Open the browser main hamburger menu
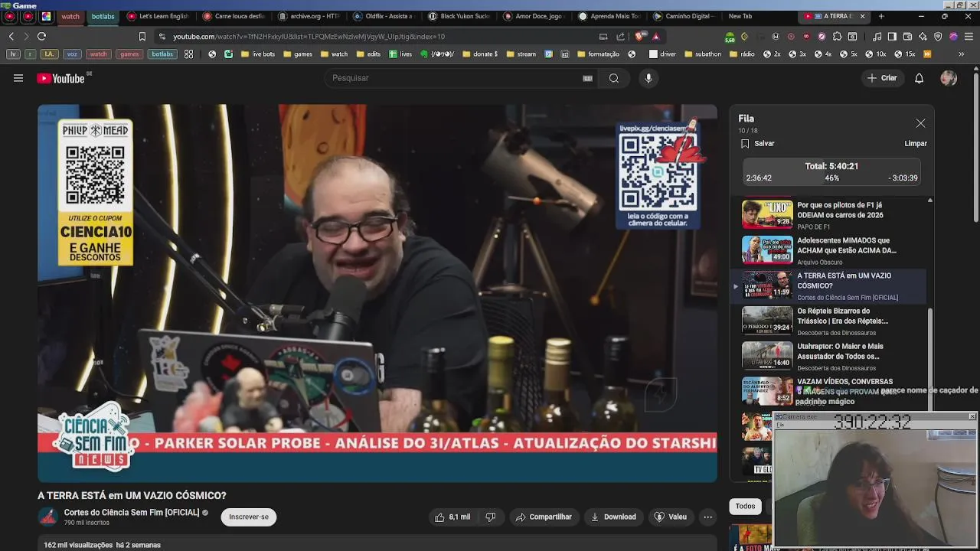Viewport: 980px width, 551px height. (x=969, y=36)
